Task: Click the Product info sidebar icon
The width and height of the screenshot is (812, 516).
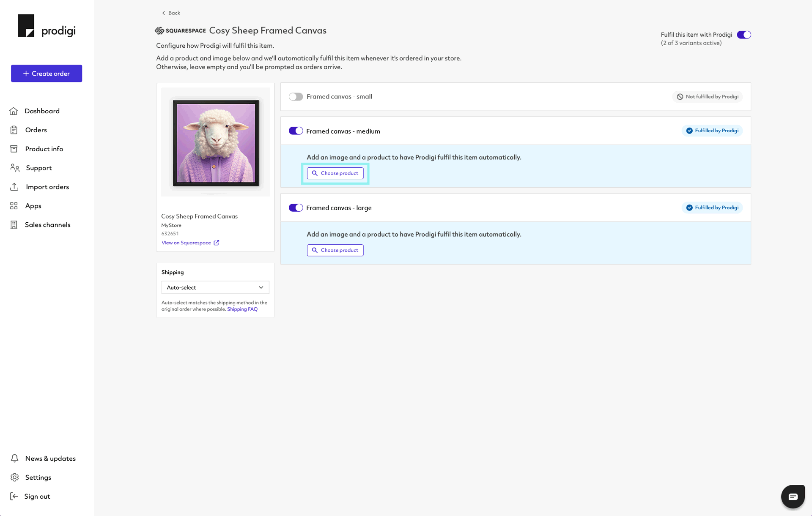Action: [x=14, y=148]
